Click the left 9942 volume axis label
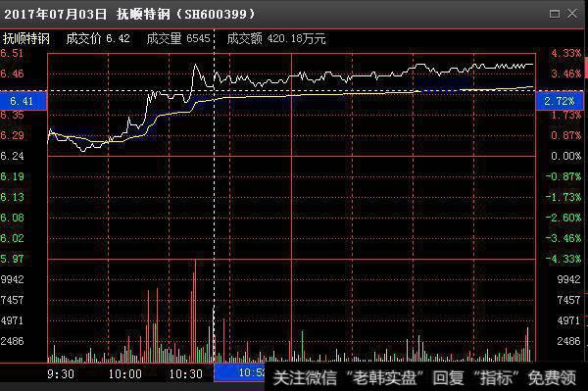The image size is (588, 391). click(12, 279)
